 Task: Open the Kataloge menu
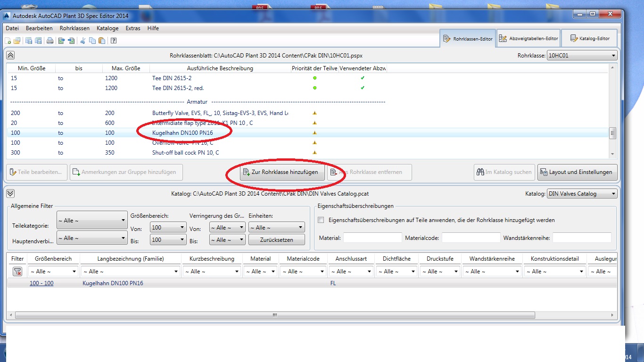107,28
